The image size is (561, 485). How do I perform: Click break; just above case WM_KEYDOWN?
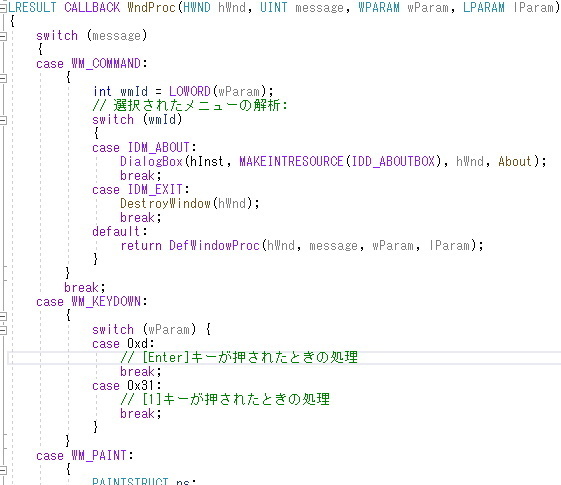[x=85, y=288]
